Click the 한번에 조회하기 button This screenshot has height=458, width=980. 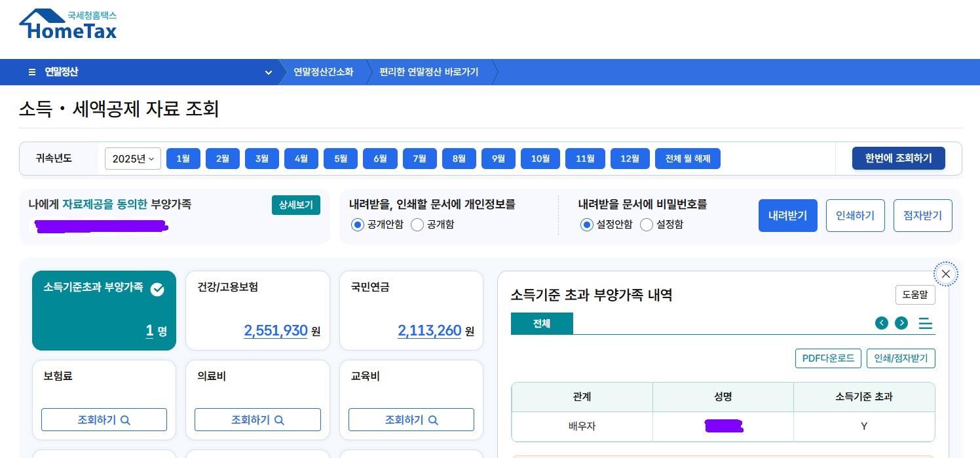(898, 158)
